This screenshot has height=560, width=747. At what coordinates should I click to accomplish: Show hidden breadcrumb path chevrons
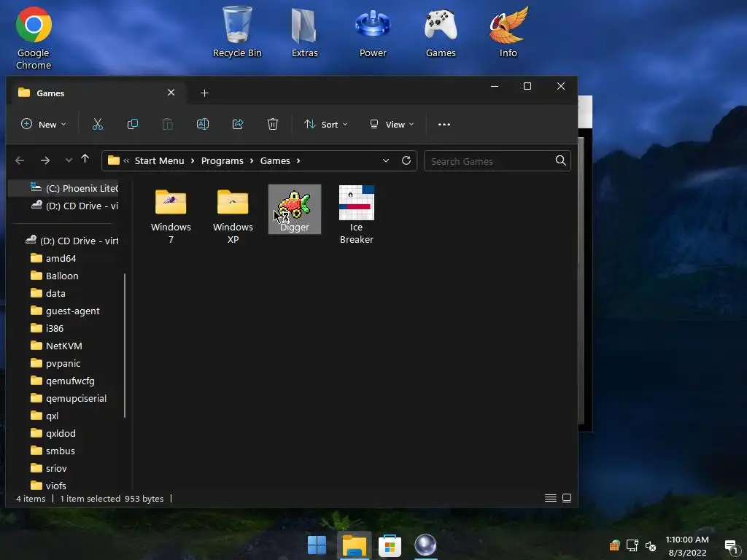tap(126, 161)
